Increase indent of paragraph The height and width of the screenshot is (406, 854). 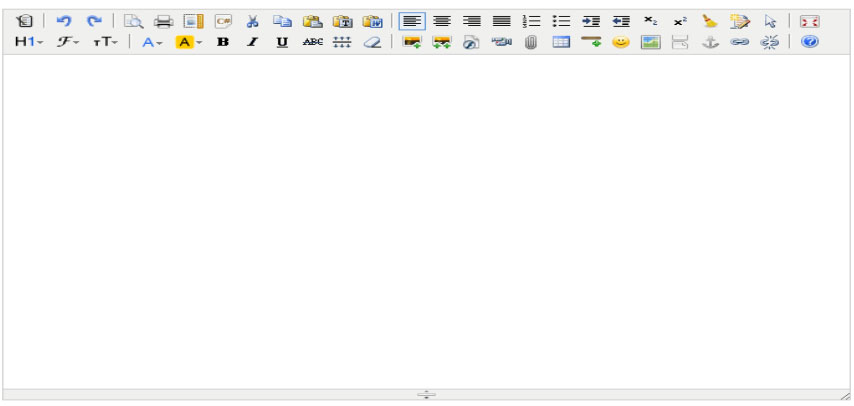coord(591,22)
